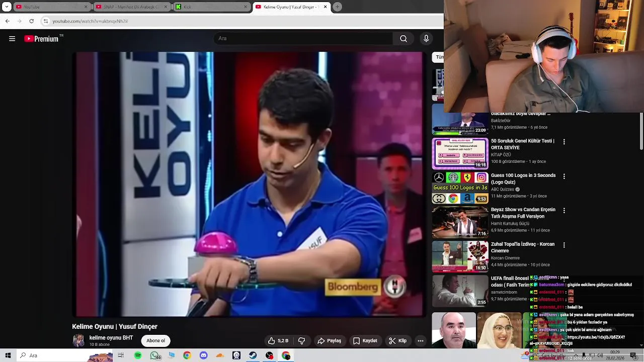Viewport: 644px width, 362px height.
Task: Open options for Beyaz Show vs Candan Erçetin
Action: coord(564,211)
